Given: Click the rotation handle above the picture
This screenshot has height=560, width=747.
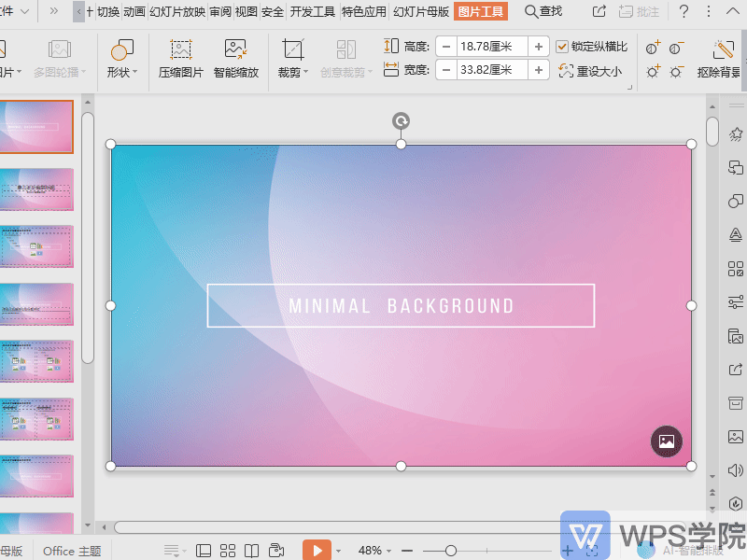Looking at the screenshot, I should click(x=402, y=121).
